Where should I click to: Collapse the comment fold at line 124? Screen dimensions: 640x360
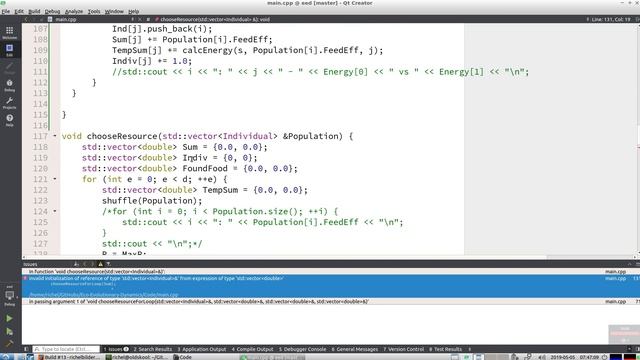[x=55, y=211]
